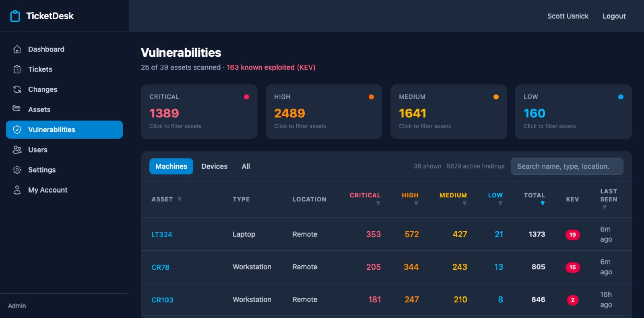This screenshot has height=318, width=644.
Task: Sort table by Asset column arrow
Action: click(180, 199)
